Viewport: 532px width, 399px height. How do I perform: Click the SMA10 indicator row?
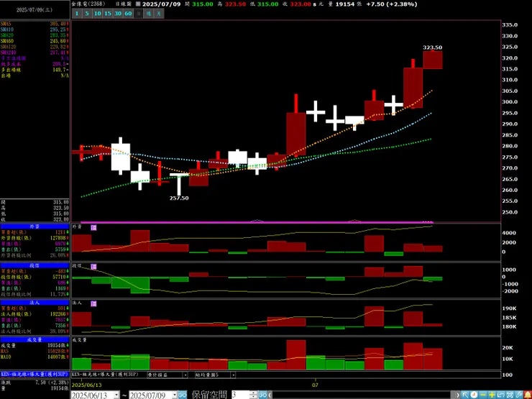35,29
